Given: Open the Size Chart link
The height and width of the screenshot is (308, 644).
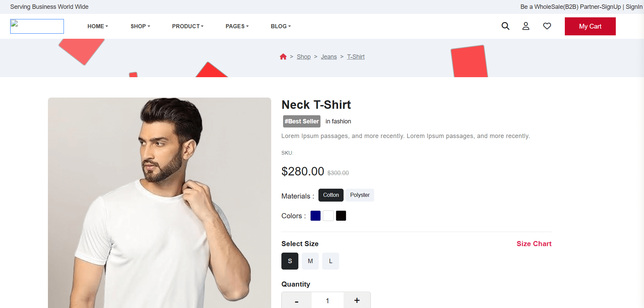Looking at the screenshot, I should coord(534,244).
